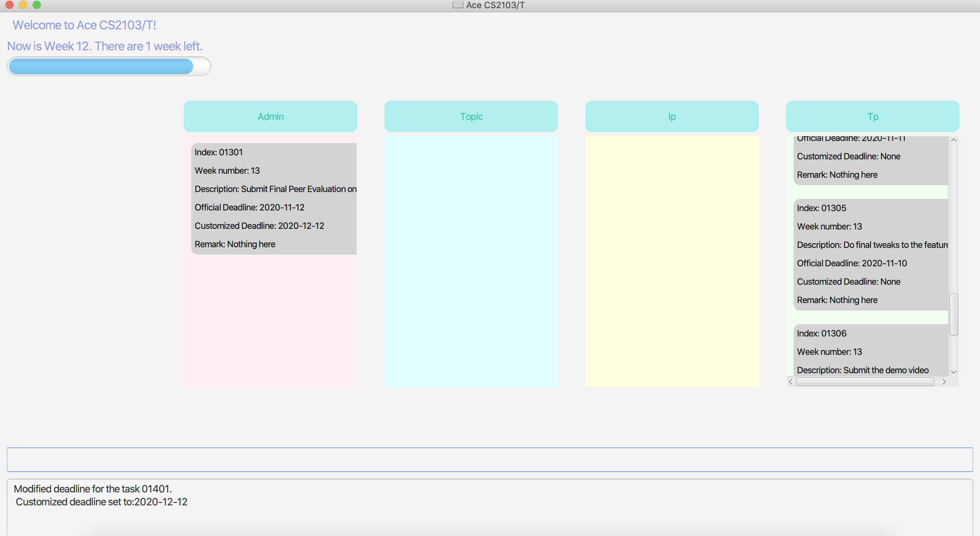Select the Admin category header
The image size is (980, 536).
[270, 116]
